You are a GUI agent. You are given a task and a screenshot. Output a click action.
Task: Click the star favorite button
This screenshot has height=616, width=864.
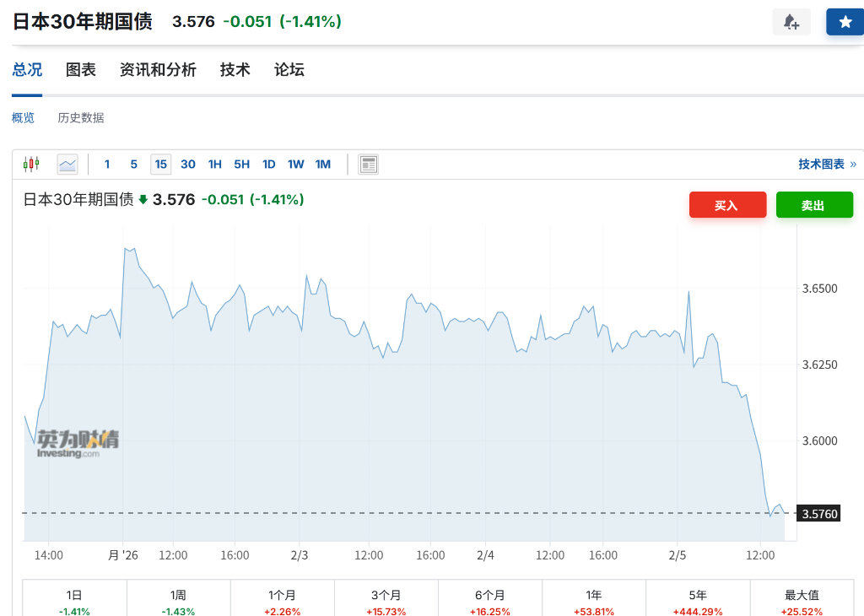tap(845, 22)
